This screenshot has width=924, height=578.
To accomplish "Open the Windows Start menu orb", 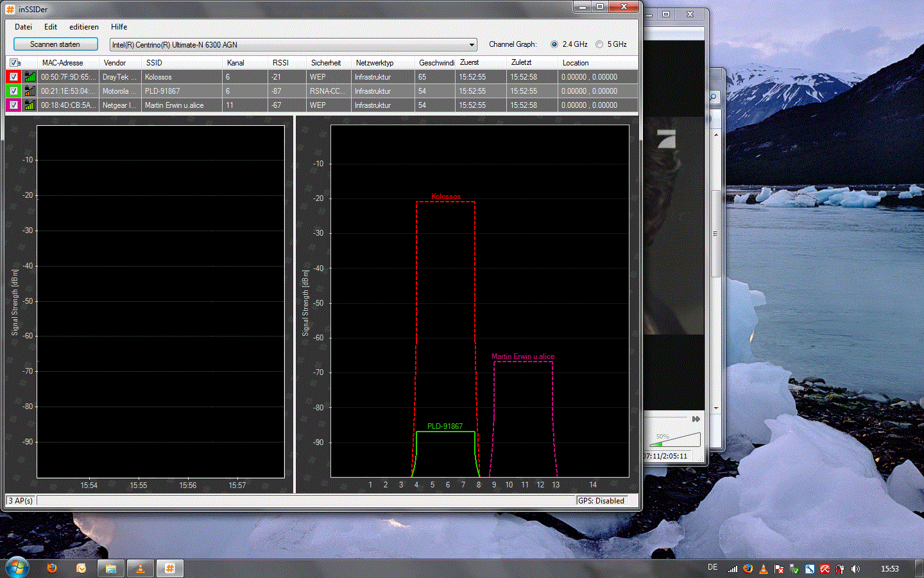I will click(x=17, y=568).
